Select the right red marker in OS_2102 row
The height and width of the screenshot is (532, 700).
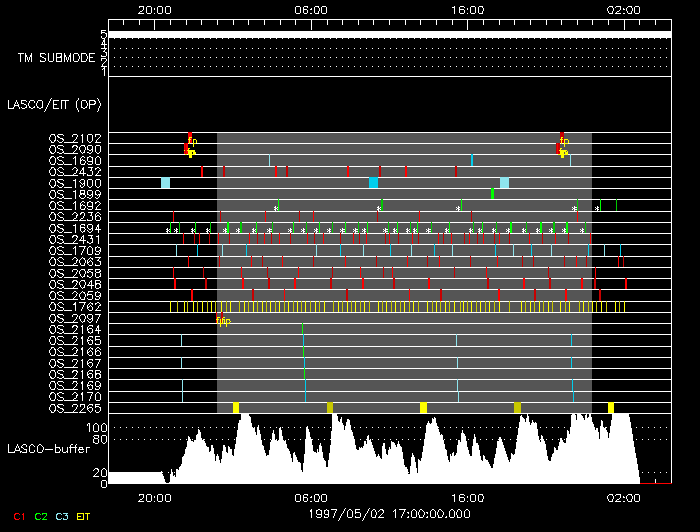point(561,137)
